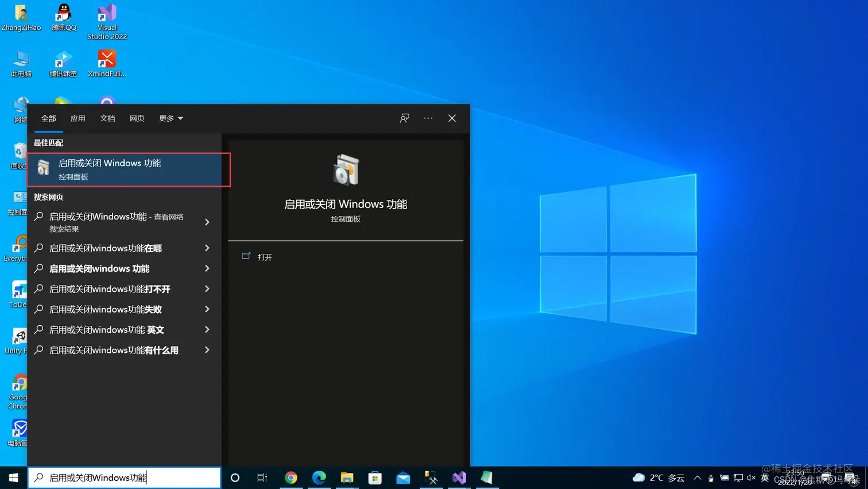Open Visual Studio 2022 desktop shortcut
This screenshot has width=868, height=489.
(107, 22)
